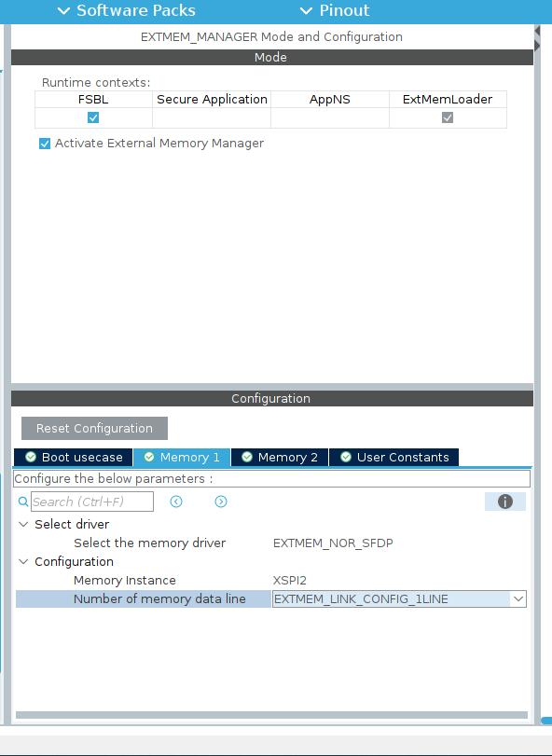
Task: Collapse the Select driver group
Action: (23, 524)
